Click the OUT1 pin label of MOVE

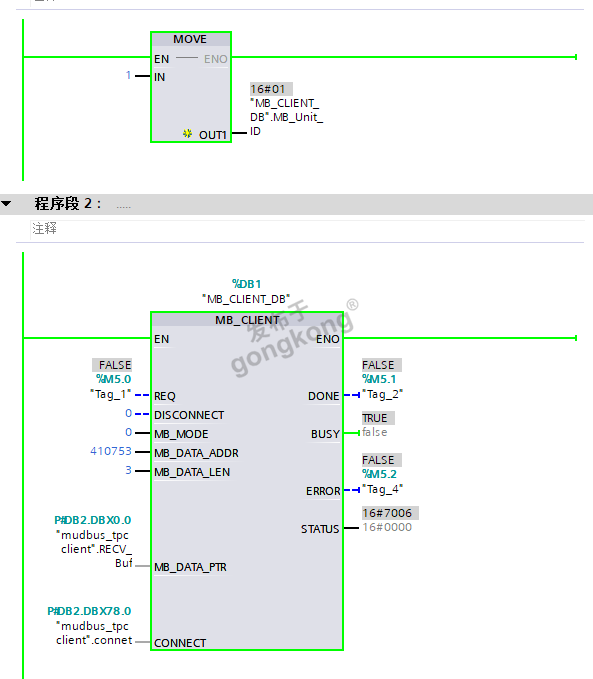pyautogui.click(x=213, y=135)
